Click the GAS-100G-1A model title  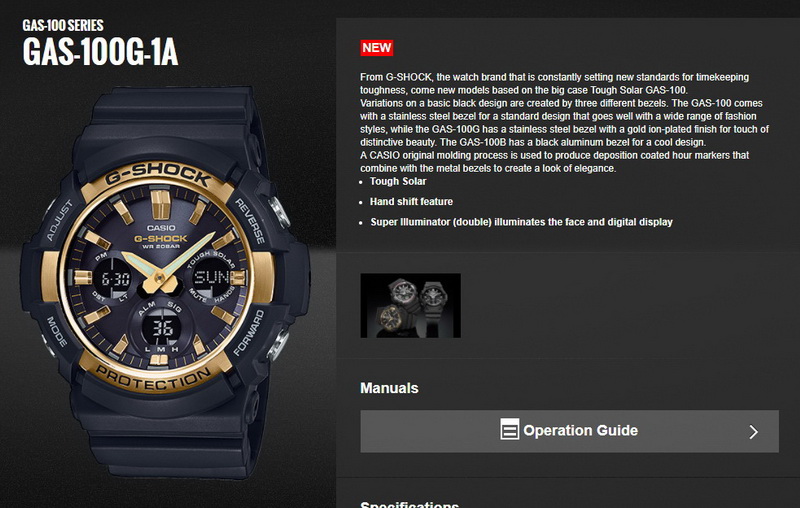point(101,52)
